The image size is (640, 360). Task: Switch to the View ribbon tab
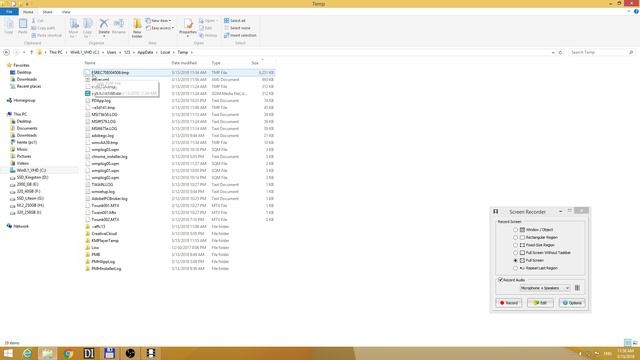click(x=66, y=12)
